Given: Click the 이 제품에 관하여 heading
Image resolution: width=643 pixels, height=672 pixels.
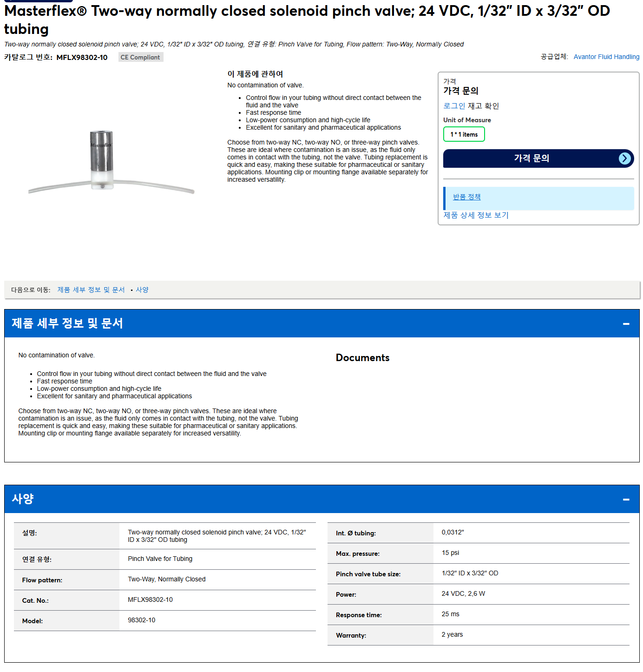Looking at the screenshot, I should click(255, 74).
